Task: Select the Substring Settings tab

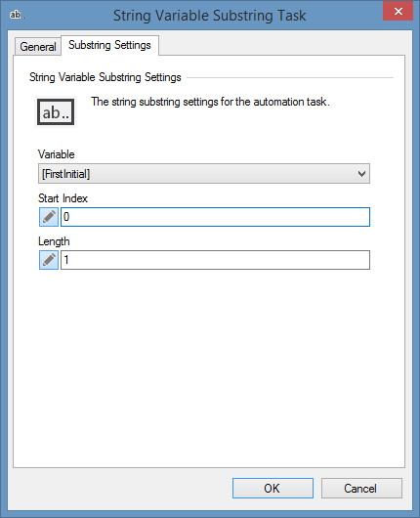Action: pyautogui.click(x=109, y=45)
